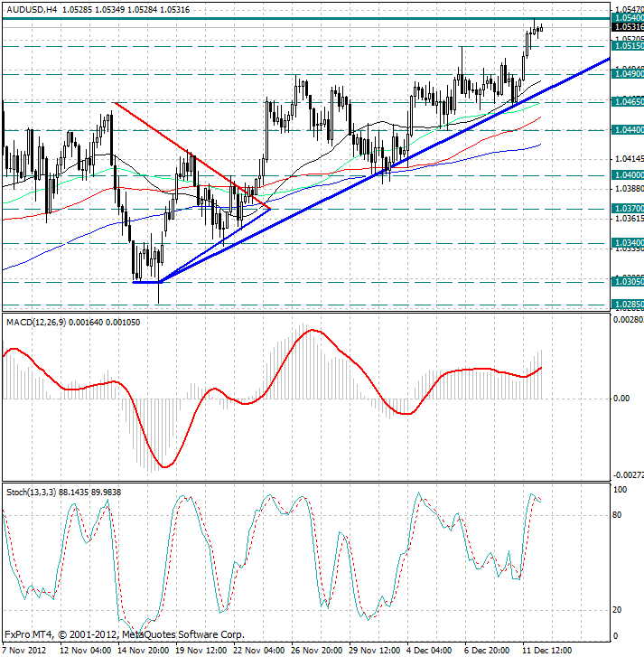Click the MACD -0.00272 axis value

pos(628,475)
